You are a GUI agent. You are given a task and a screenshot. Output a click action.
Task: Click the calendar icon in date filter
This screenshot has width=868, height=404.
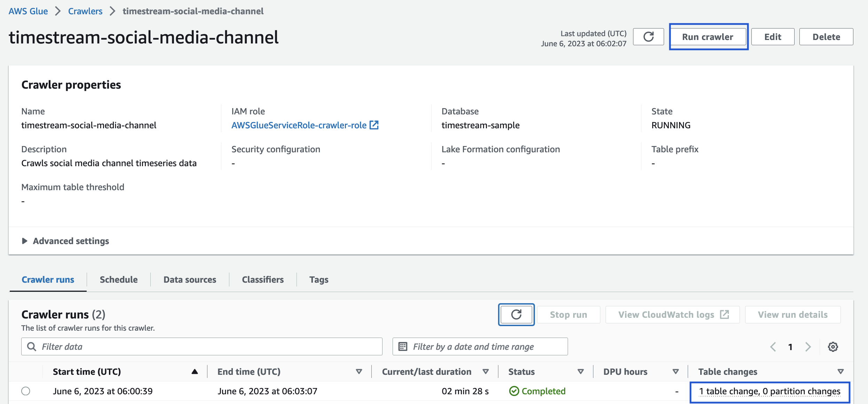tap(403, 347)
